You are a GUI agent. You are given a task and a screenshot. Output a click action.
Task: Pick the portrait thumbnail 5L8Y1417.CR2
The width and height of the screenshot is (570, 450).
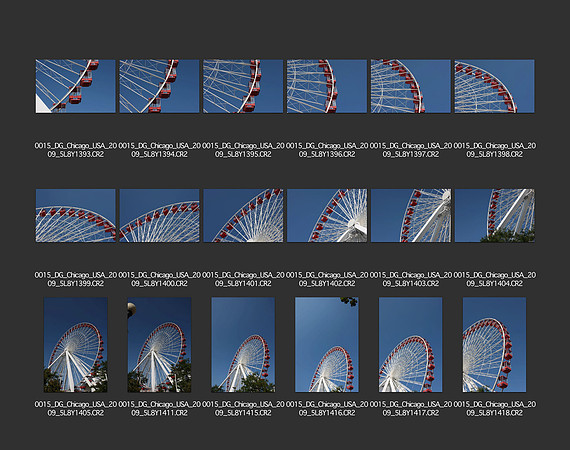coord(411,345)
